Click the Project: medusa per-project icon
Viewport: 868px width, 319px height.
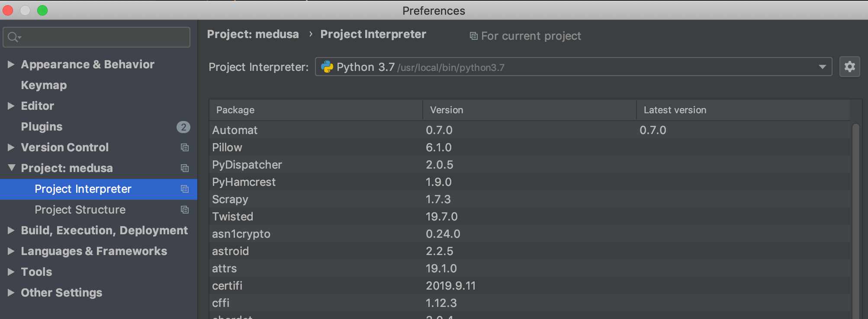[x=185, y=168]
